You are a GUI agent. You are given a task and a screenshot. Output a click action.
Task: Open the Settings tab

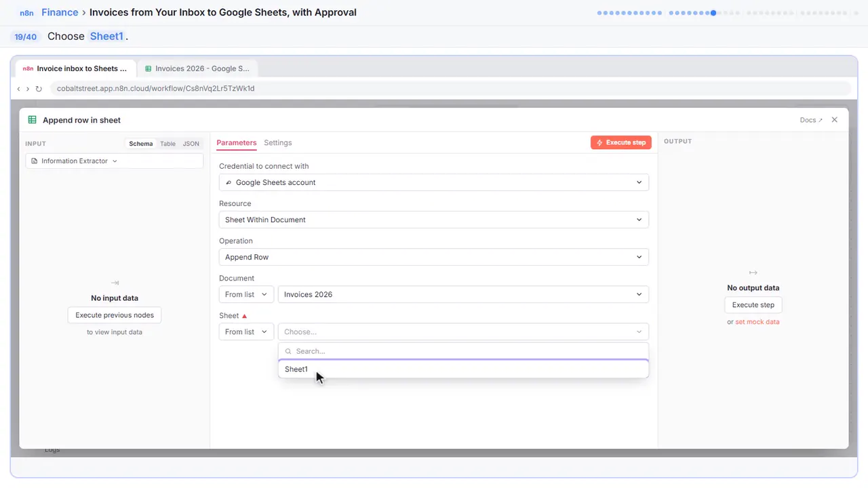click(278, 143)
